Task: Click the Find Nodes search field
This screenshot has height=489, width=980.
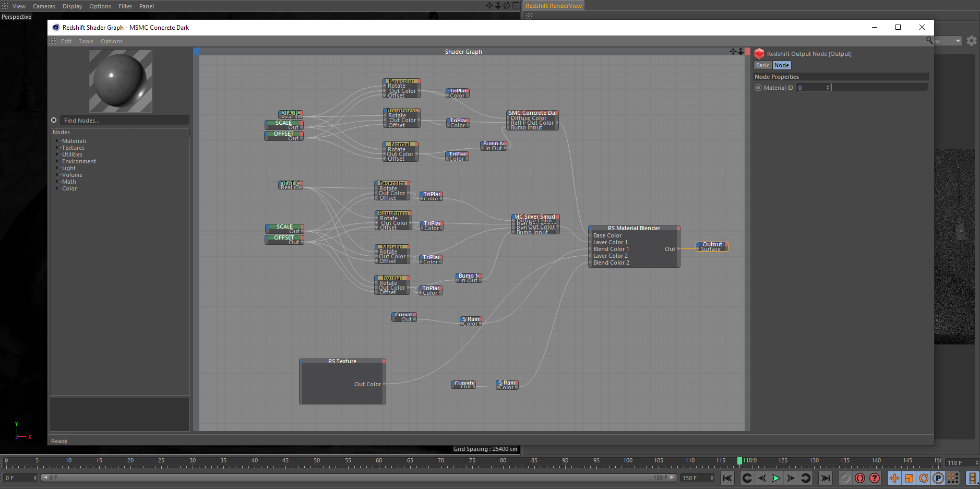Action: click(124, 121)
